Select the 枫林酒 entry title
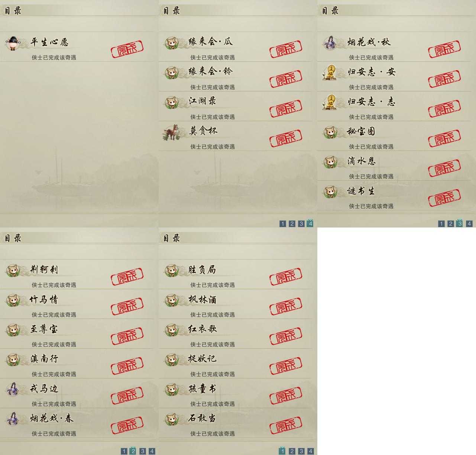Viewport: 476px width, 455px height. pyautogui.click(x=203, y=299)
